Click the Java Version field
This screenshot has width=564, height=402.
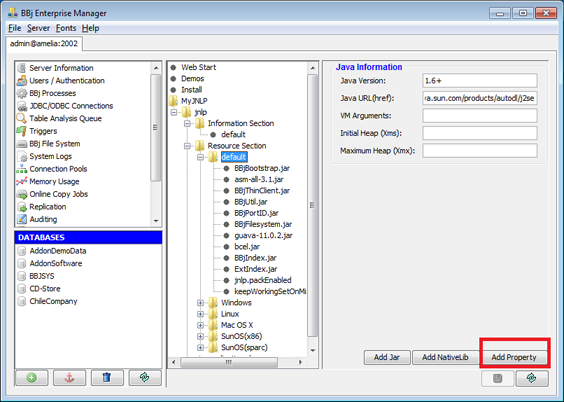point(480,81)
